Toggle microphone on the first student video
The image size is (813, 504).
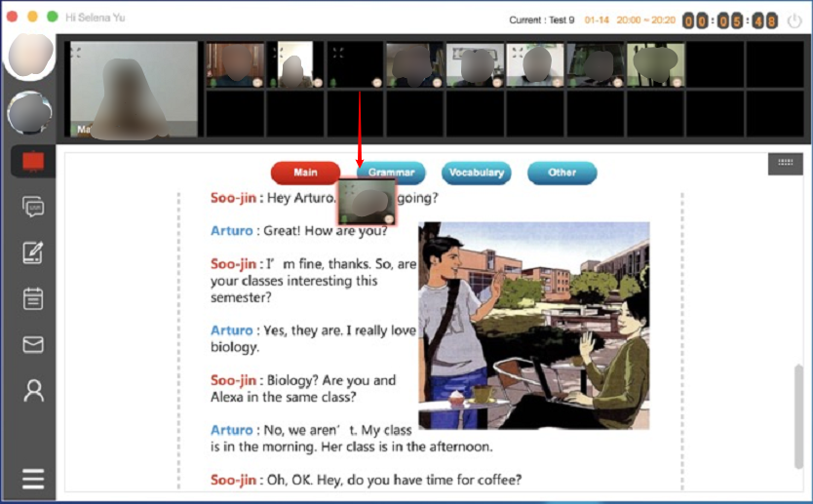[213, 83]
